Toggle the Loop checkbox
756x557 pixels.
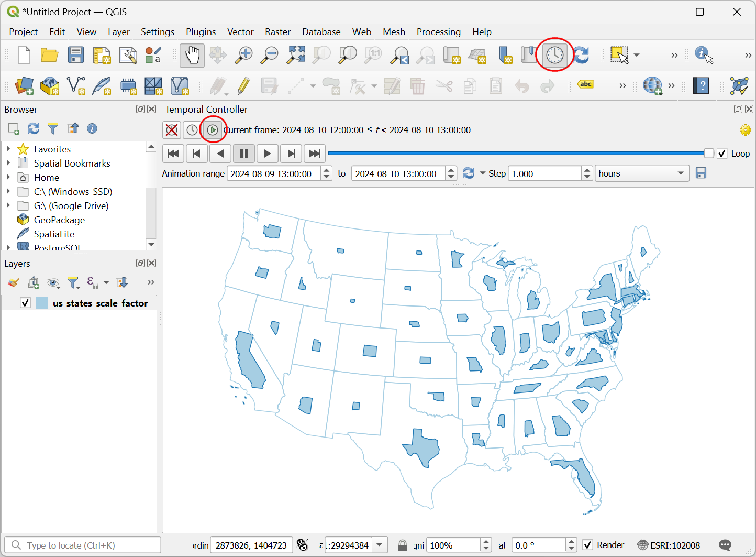(x=722, y=154)
